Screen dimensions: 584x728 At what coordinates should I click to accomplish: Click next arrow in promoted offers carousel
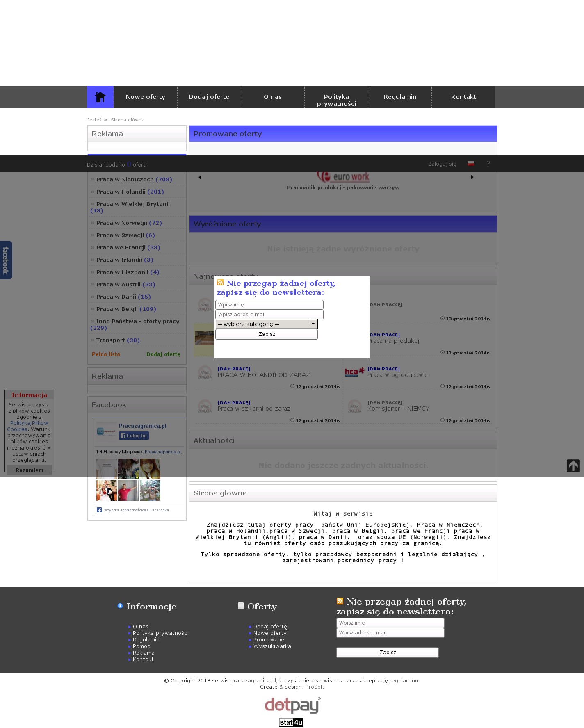click(x=472, y=177)
